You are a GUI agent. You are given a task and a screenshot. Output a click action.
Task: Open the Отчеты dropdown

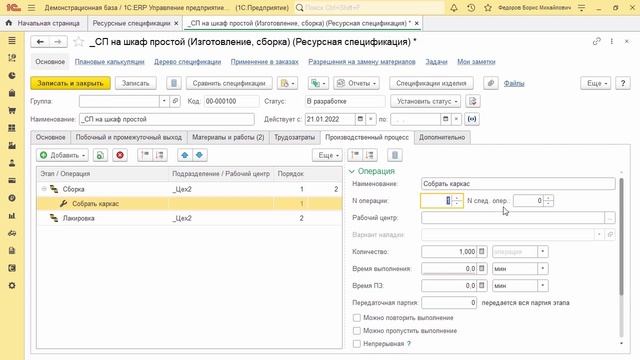tap(357, 83)
